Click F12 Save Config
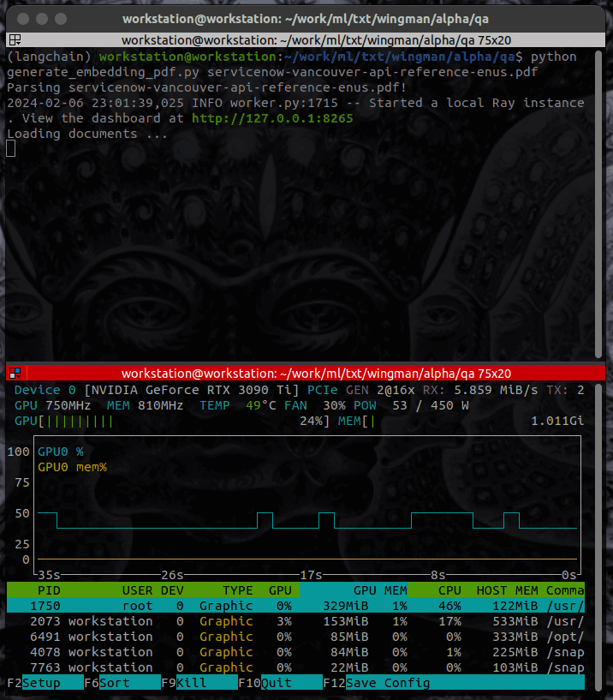This screenshot has height=700, width=613. [388, 683]
